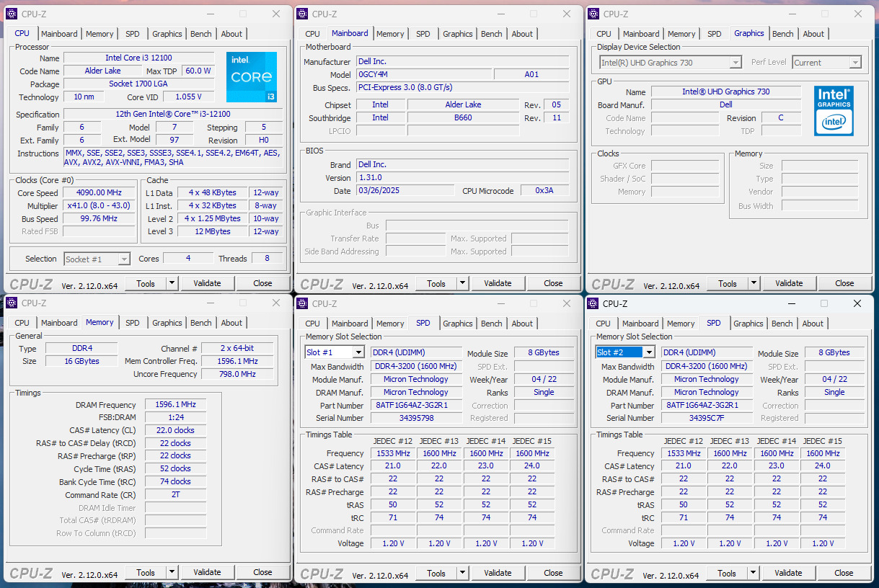This screenshot has height=588, width=879.
Task: Open the Socket #1 selection dropdown
Action: [x=124, y=259]
